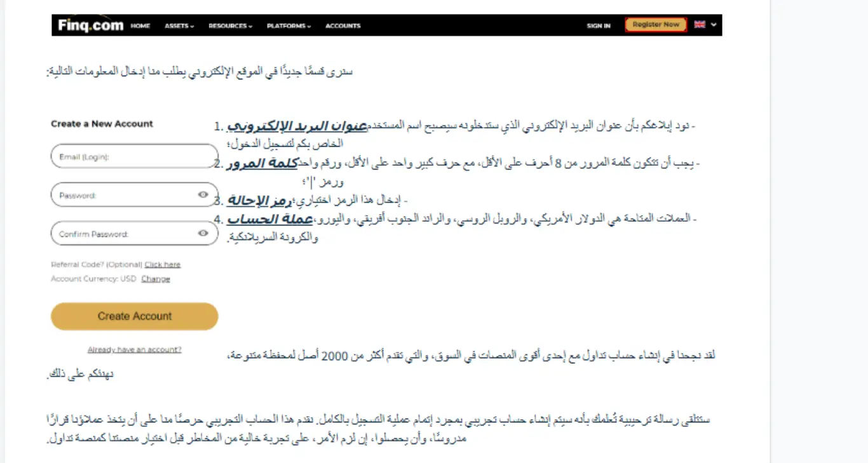868x463 pixels.
Task: Expand the RESOURCES dropdown menu
Action: click(x=230, y=26)
